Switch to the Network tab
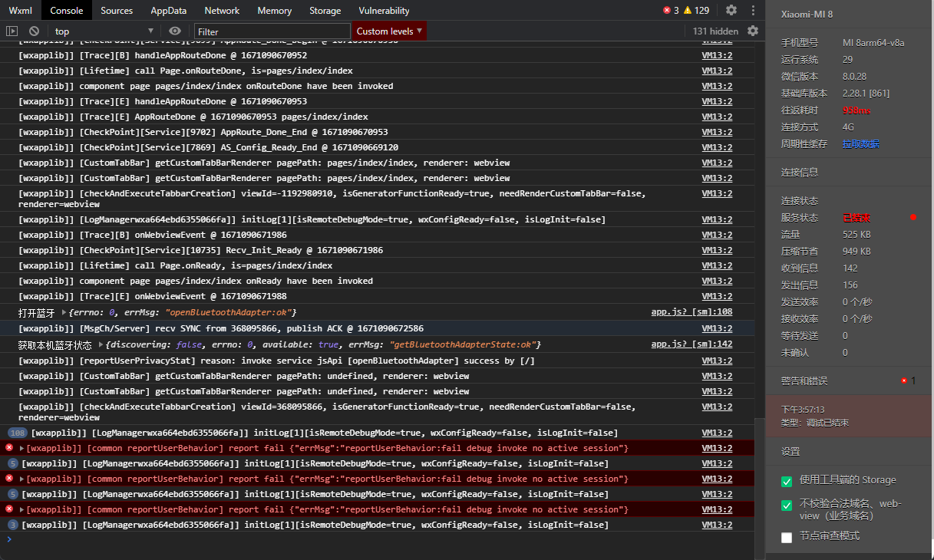The height and width of the screenshot is (560, 934). point(222,11)
